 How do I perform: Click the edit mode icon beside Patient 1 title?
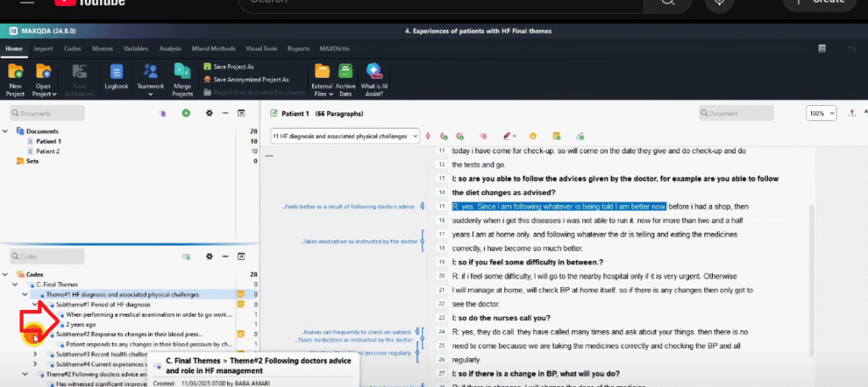(x=274, y=113)
